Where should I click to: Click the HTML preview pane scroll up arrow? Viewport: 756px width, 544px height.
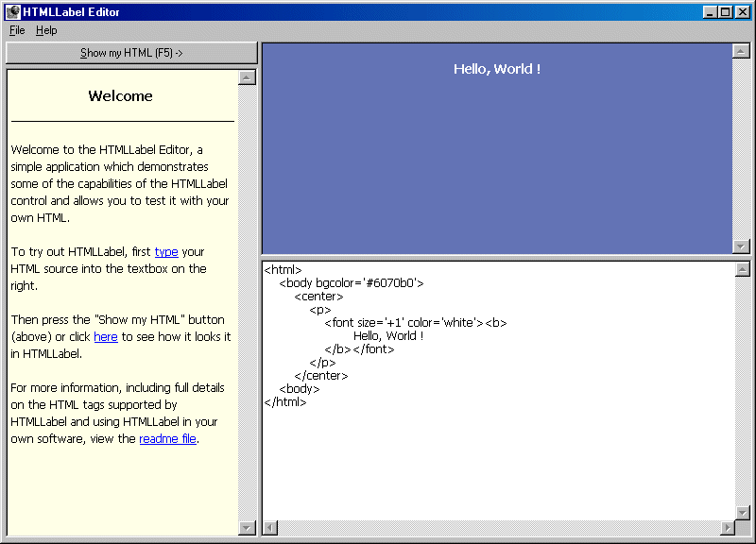[741, 51]
